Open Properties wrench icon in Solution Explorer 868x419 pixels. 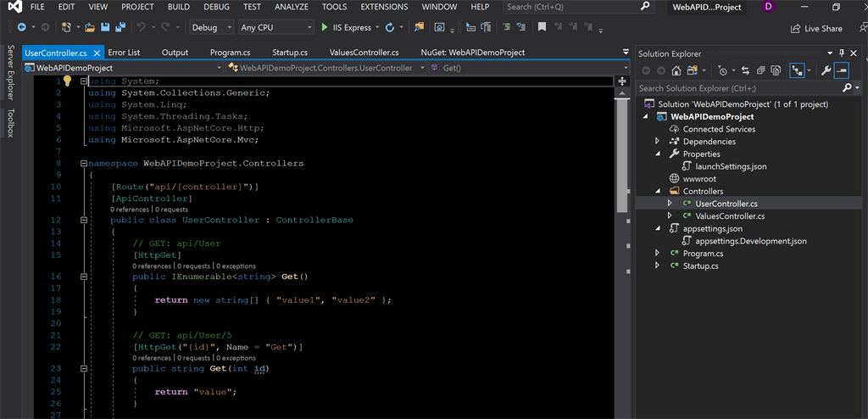(x=826, y=70)
